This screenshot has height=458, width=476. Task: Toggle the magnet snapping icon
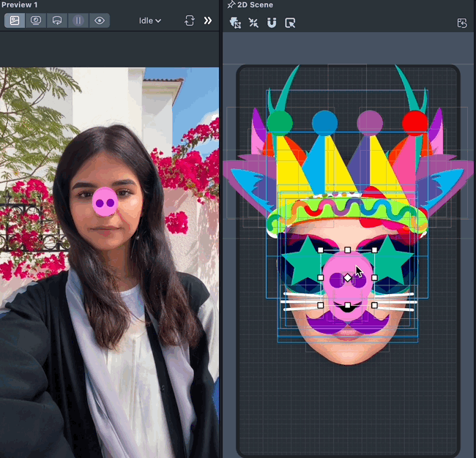click(x=272, y=23)
